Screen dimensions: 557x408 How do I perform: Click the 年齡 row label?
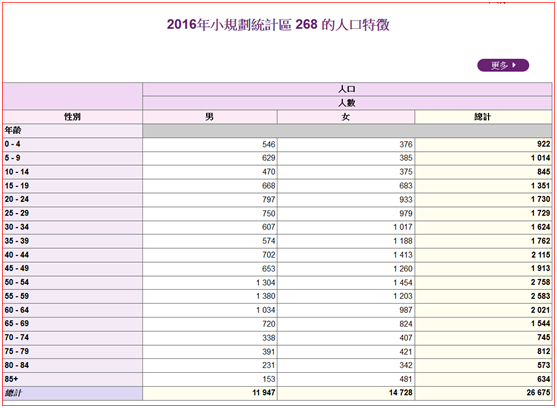(72, 131)
